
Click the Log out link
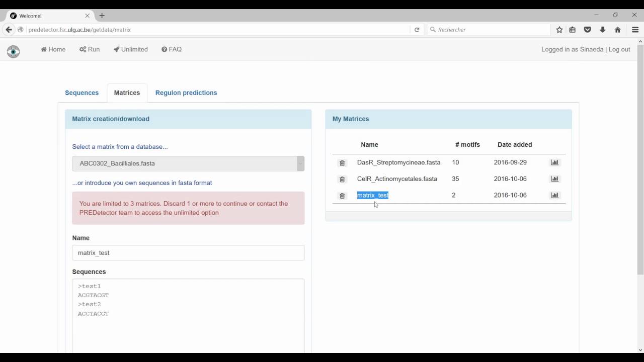tap(619, 49)
